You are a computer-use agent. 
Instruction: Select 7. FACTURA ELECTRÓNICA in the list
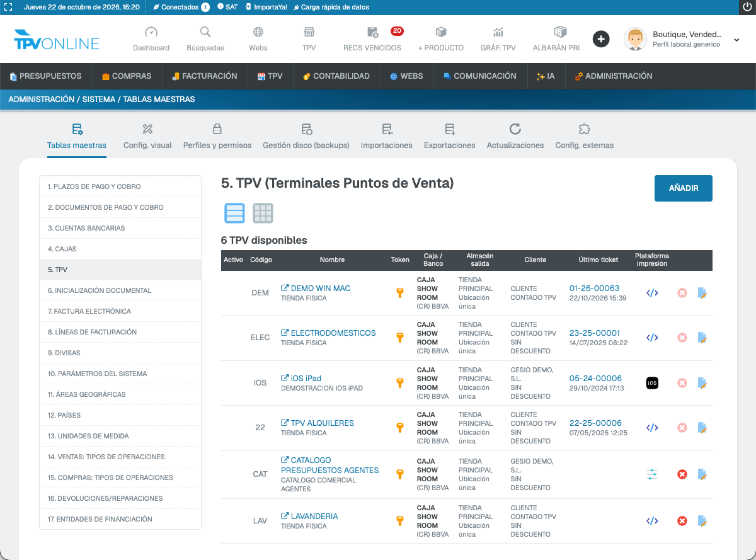(120, 311)
